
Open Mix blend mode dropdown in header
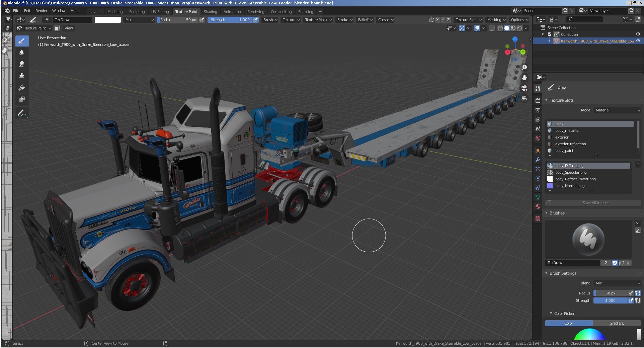tap(139, 20)
